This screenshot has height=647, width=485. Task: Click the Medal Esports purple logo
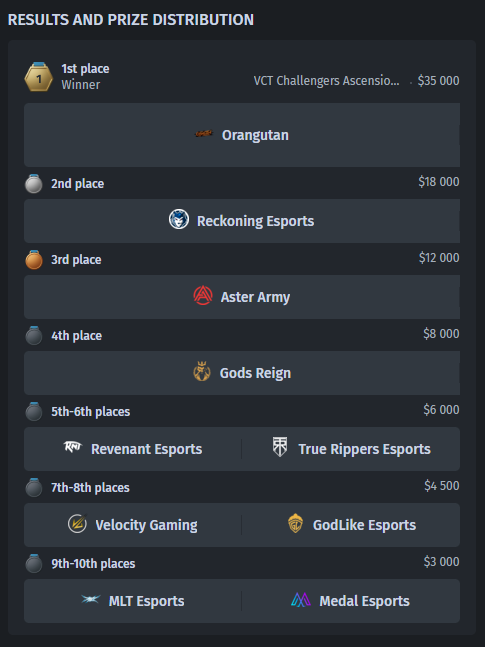[301, 600]
